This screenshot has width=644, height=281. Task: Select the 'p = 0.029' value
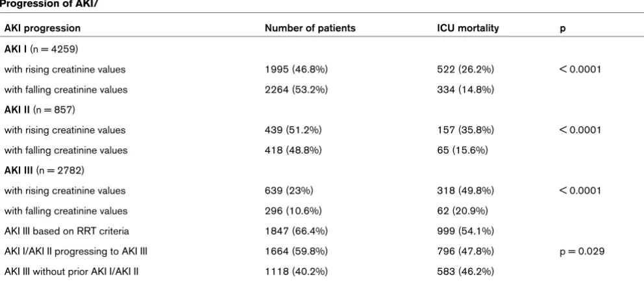[582, 251]
